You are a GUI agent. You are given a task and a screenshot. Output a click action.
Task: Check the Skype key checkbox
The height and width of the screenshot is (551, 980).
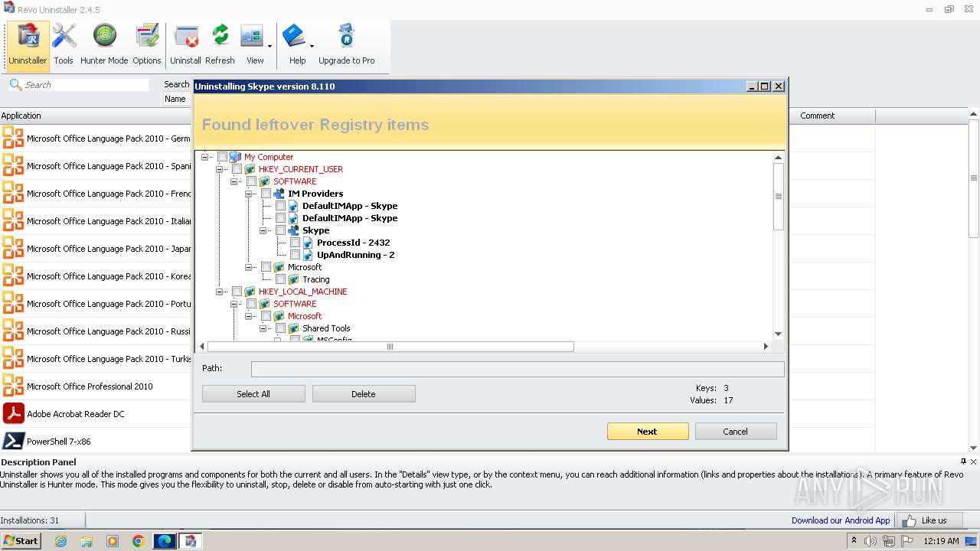click(280, 230)
